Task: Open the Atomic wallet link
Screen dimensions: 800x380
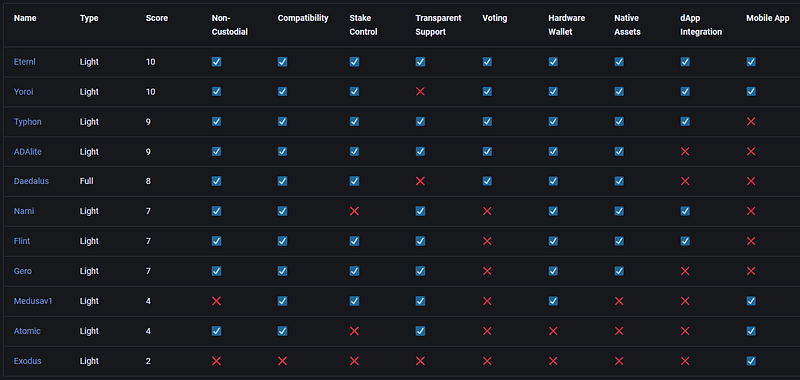Action: click(27, 331)
